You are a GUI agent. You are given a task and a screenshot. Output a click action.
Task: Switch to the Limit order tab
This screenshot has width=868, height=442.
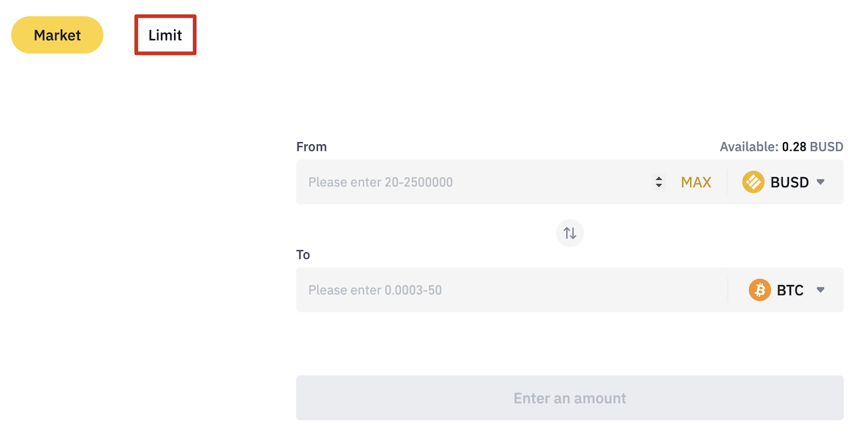pos(165,35)
